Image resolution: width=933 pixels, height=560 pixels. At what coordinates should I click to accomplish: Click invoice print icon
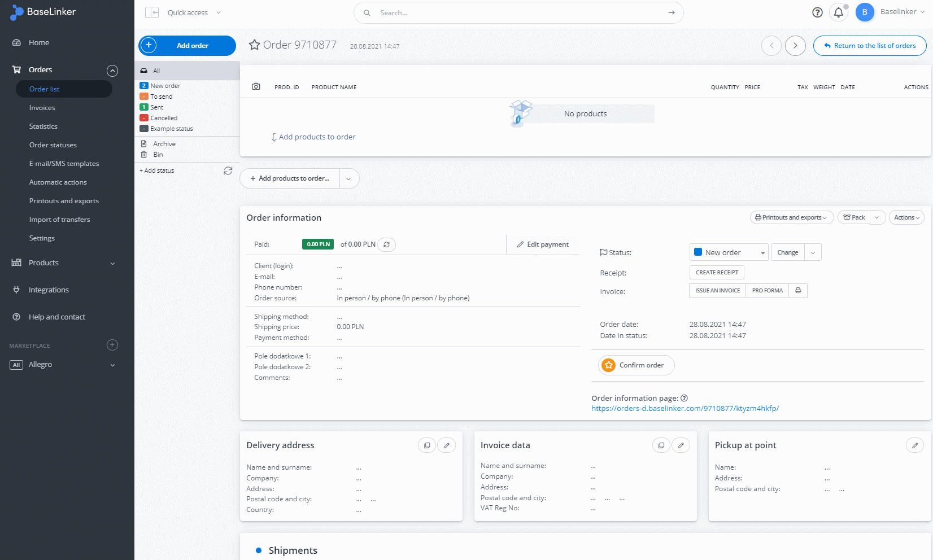tap(798, 290)
